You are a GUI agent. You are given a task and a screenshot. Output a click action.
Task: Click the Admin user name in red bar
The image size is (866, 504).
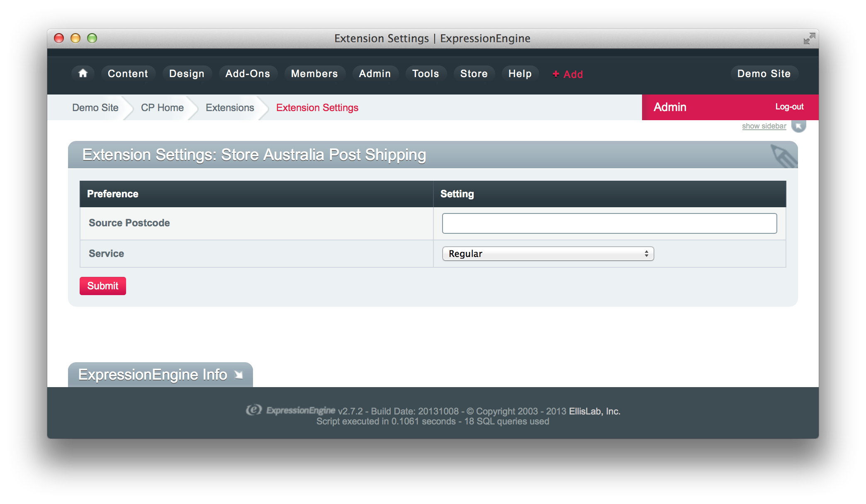670,107
